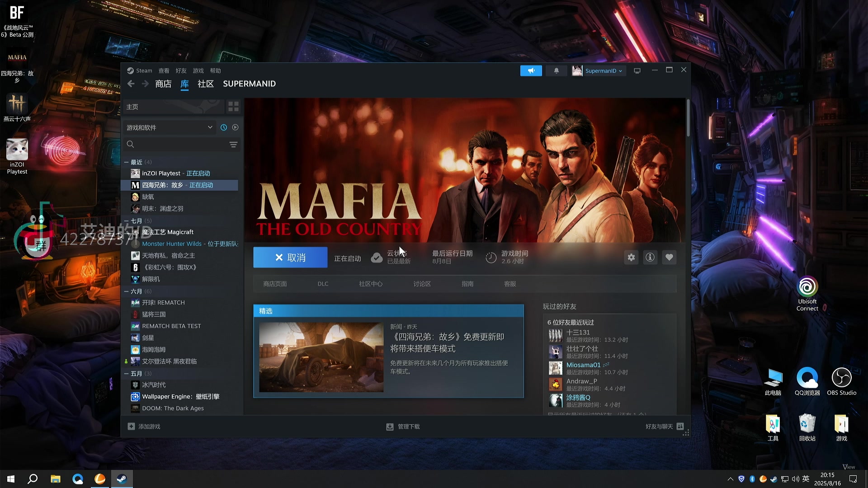This screenshot has height=488, width=868.
Task: Open the 社区中心 link
Action: [371, 284]
